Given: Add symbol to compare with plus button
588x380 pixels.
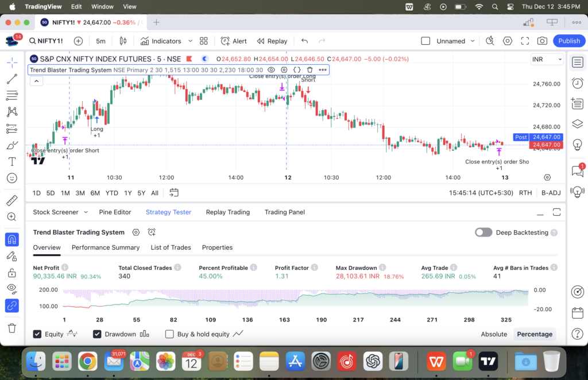Looking at the screenshot, I should click(78, 41).
